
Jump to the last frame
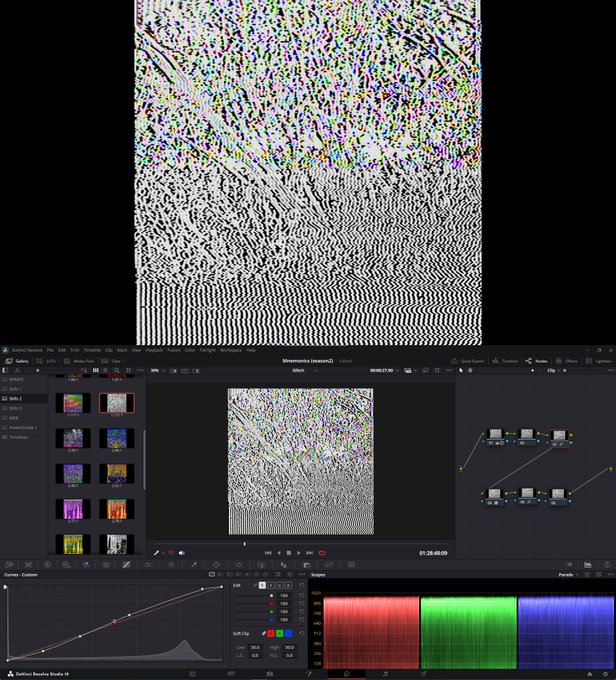click(x=309, y=552)
